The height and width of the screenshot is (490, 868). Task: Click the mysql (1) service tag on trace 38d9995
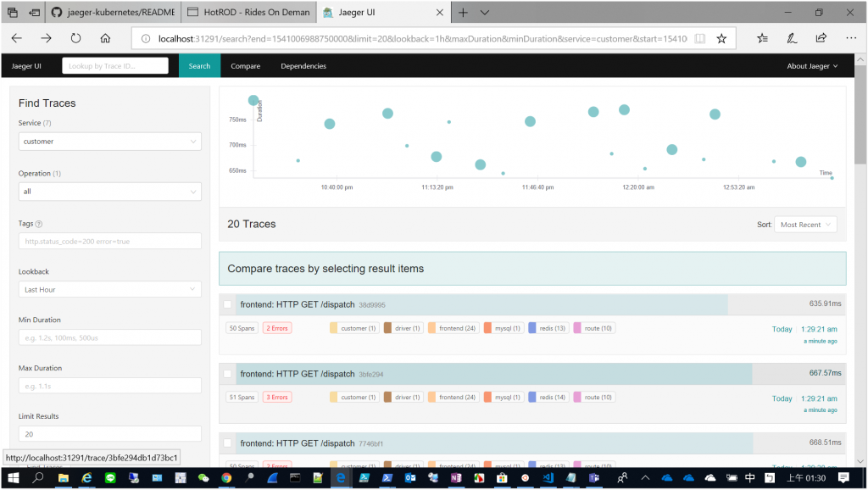[x=503, y=328]
